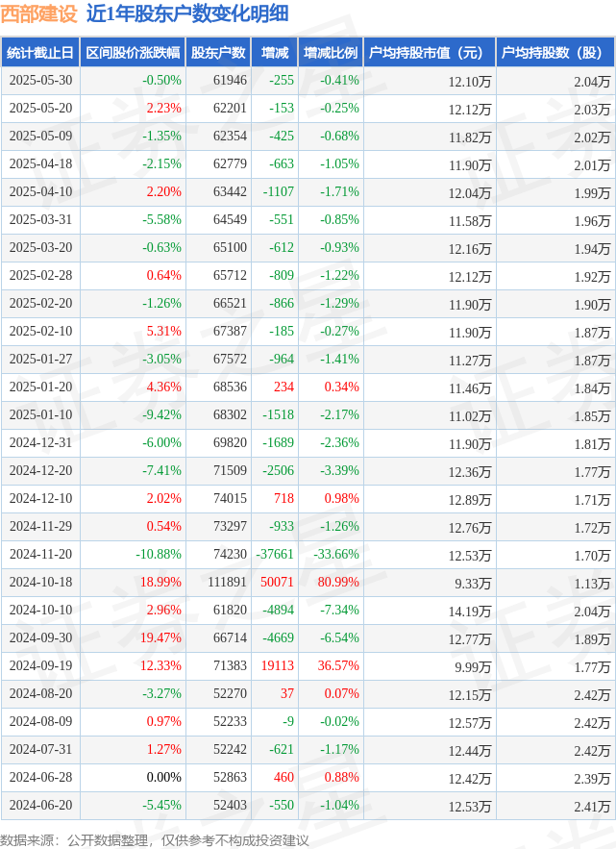The height and width of the screenshot is (849, 616).
Task: Click the 户均持股市值（元） column header
Action: tap(430, 53)
